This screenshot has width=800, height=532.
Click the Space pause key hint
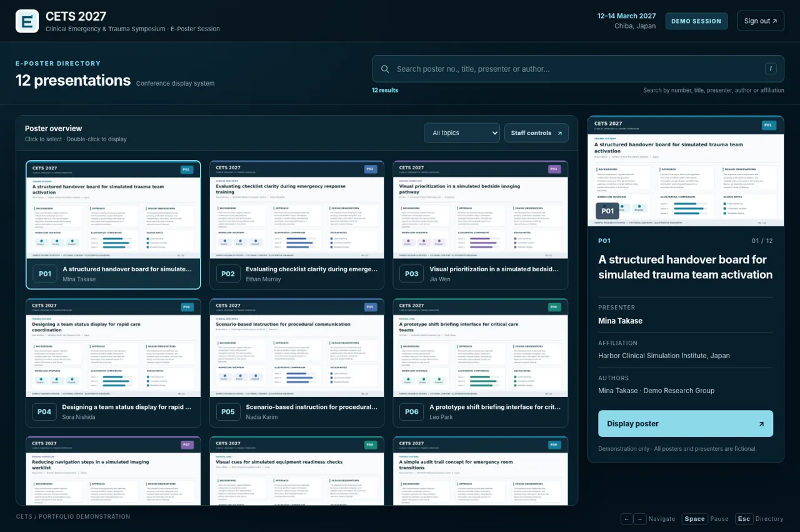point(694,519)
